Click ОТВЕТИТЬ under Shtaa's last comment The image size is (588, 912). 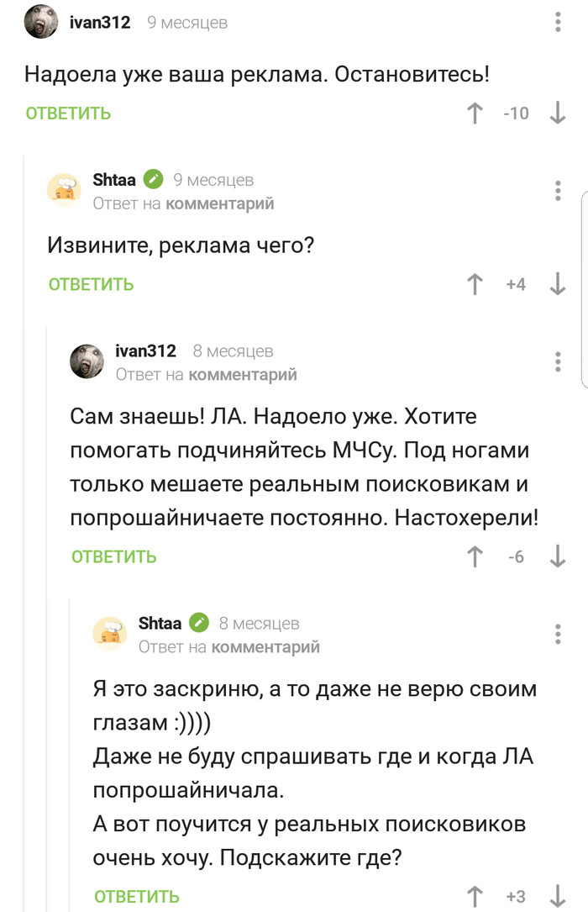tap(136, 896)
